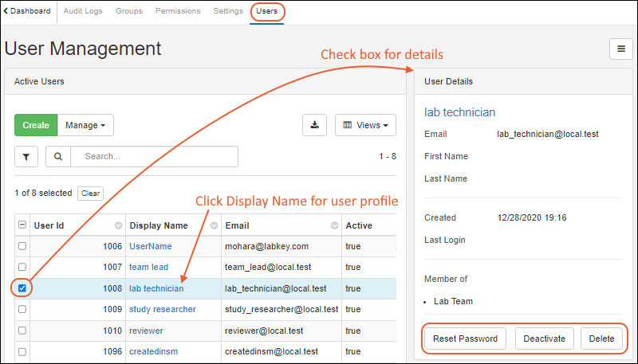Open the Views dropdown
The image size is (638, 364).
click(365, 125)
